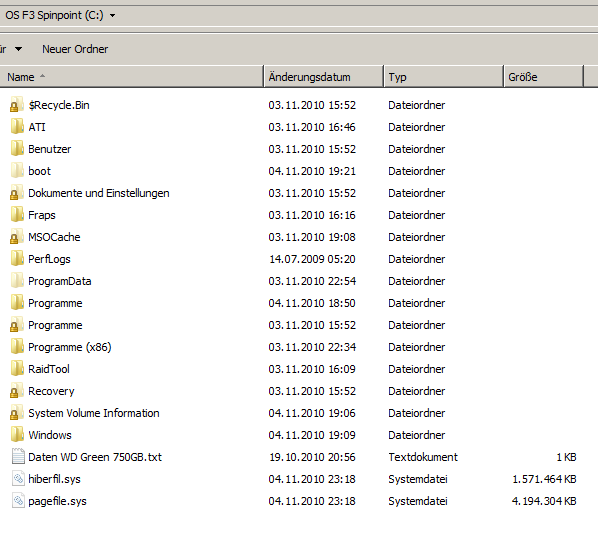Click the date 03.11.2010 22:54 of ProgramData
598x535 pixels.
pos(312,281)
